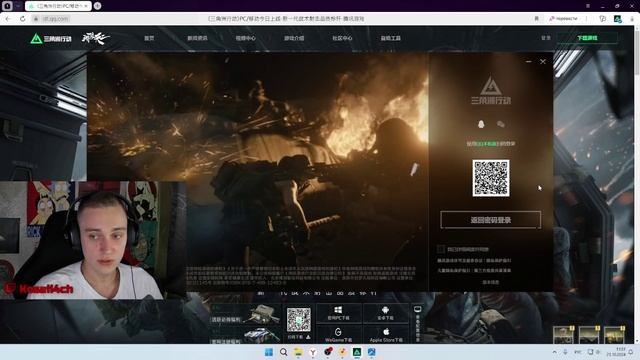The width and height of the screenshot is (640, 360).
Task: Click the blue app icon on taskbar
Action: point(372,352)
